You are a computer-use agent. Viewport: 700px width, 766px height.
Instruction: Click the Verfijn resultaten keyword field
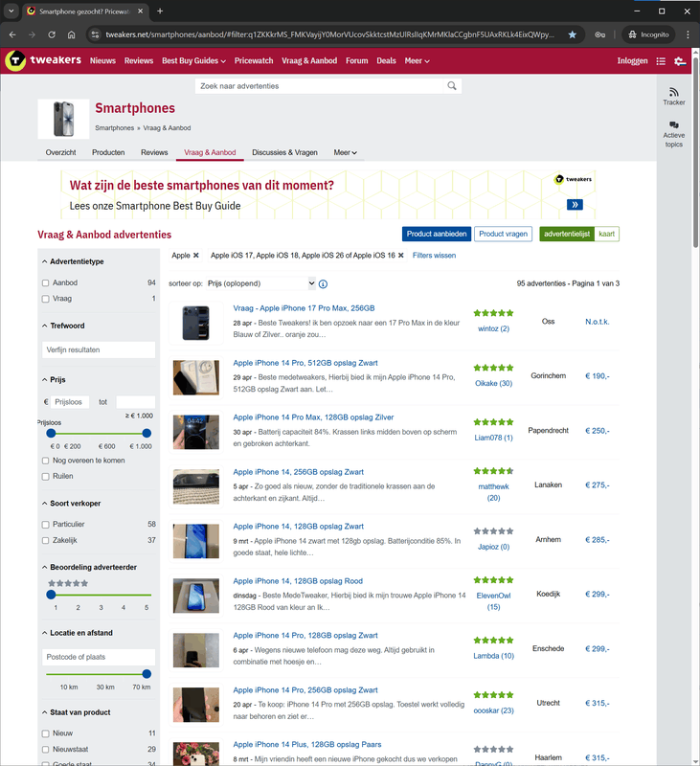tap(99, 349)
